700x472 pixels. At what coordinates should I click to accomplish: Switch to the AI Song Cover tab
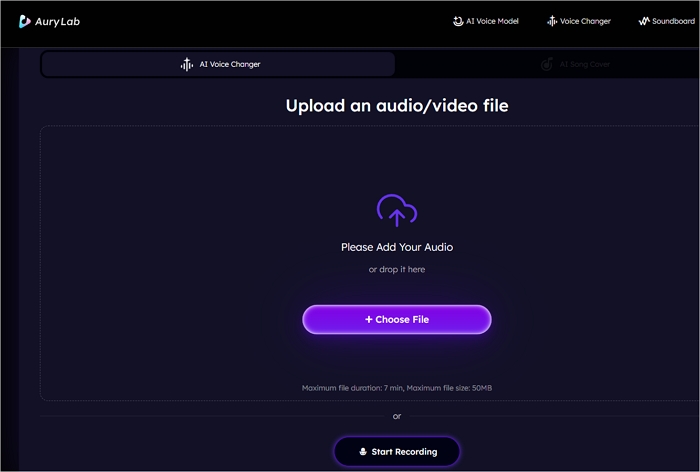[584, 65]
